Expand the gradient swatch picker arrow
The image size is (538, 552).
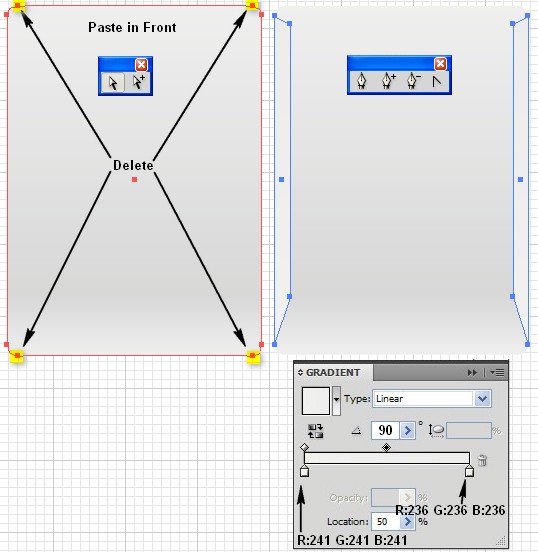pyautogui.click(x=336, y=400)
